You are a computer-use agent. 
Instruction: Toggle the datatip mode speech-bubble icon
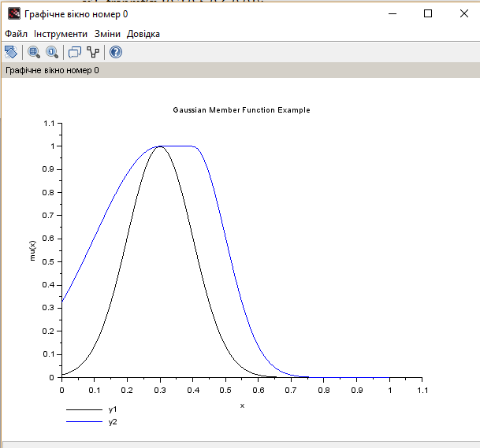[75, 53]
